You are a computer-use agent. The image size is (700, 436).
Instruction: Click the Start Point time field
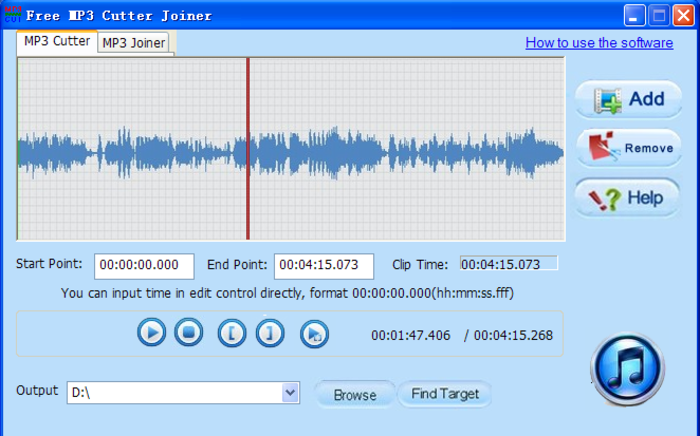click(x=144, y=266)
